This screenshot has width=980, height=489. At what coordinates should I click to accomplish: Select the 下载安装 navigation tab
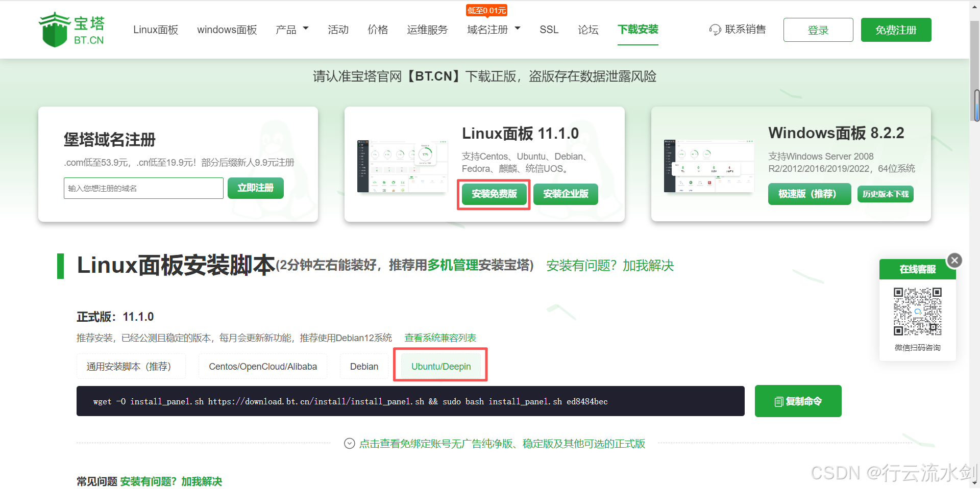(638, 30)
